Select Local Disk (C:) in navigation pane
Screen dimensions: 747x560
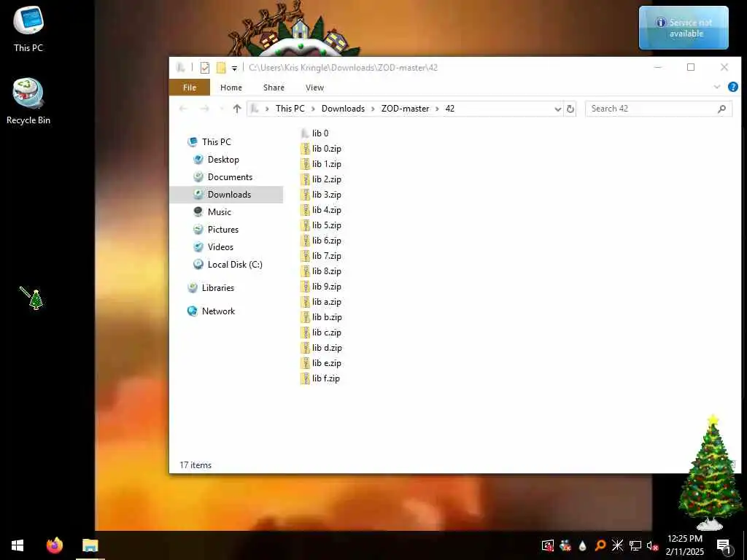click(x=235, y=264)
